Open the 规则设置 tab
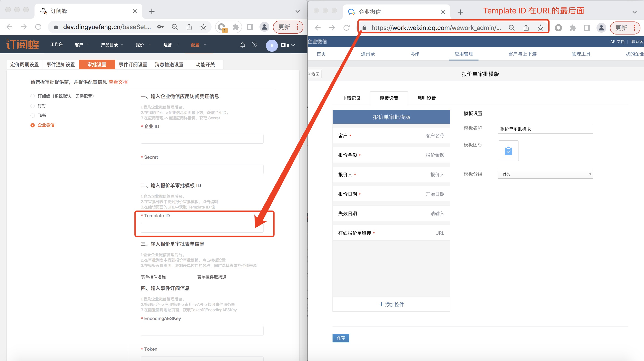This screenshot has height=361, width=644. tap(426, 98)
